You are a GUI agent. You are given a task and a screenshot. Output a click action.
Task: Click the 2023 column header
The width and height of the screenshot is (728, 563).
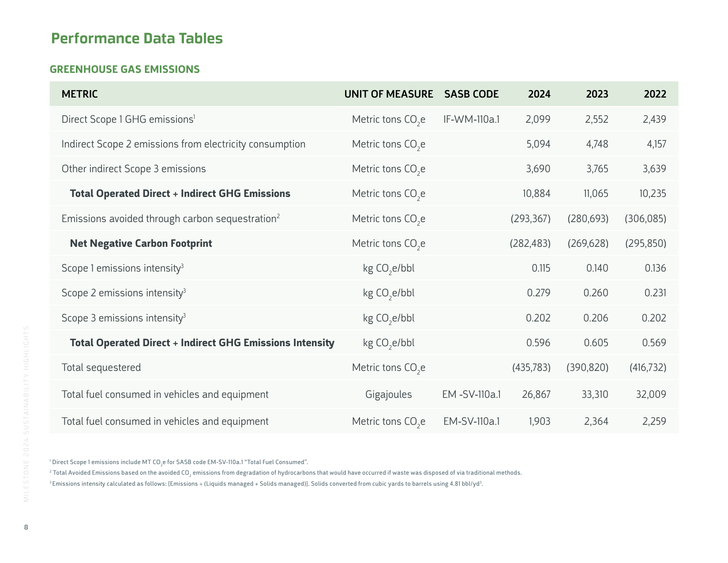[597, 94]
